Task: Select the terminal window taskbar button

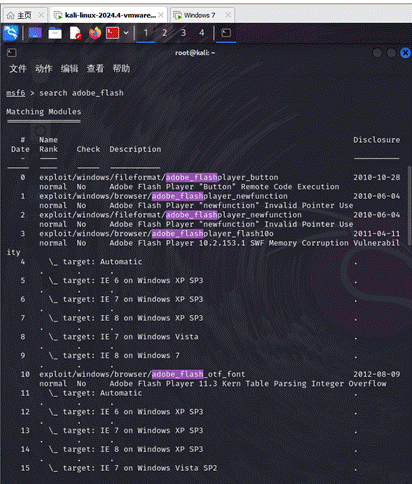Action: 226,33
